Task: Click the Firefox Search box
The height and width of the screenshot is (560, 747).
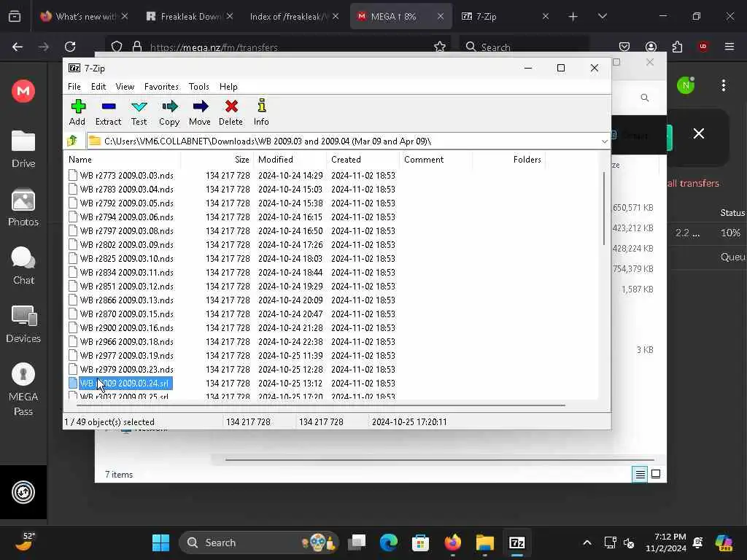Action: [x=524, y=47]
